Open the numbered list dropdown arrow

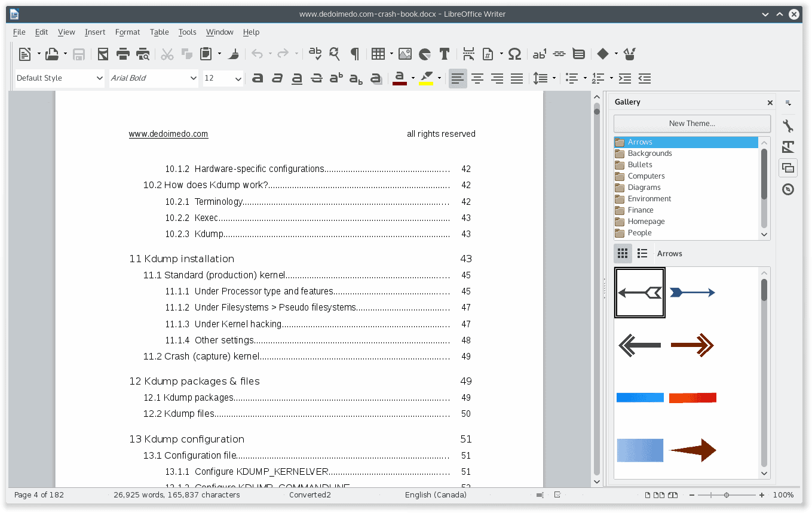coord(611,78)
